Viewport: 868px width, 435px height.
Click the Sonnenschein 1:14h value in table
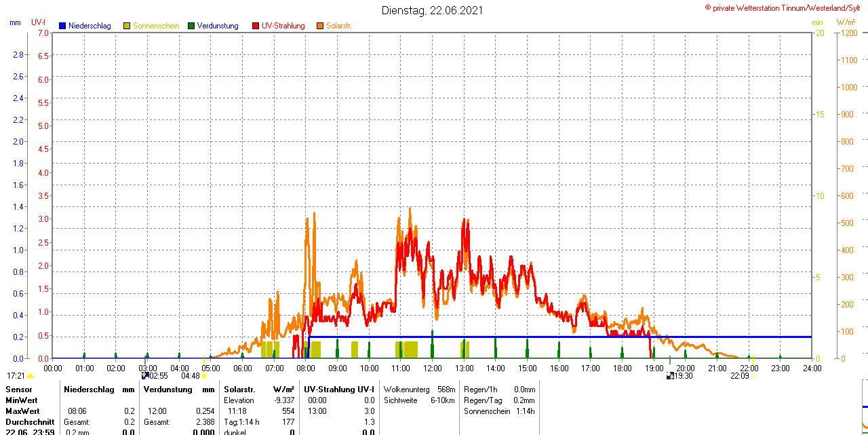coord(524,411)
